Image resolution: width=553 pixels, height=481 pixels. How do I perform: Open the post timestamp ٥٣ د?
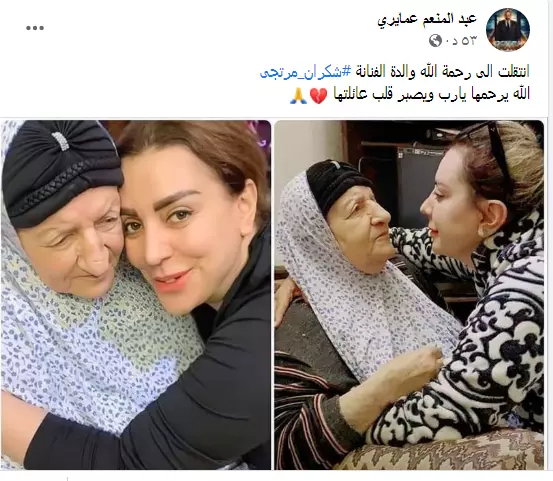click(x=460, y=41)
